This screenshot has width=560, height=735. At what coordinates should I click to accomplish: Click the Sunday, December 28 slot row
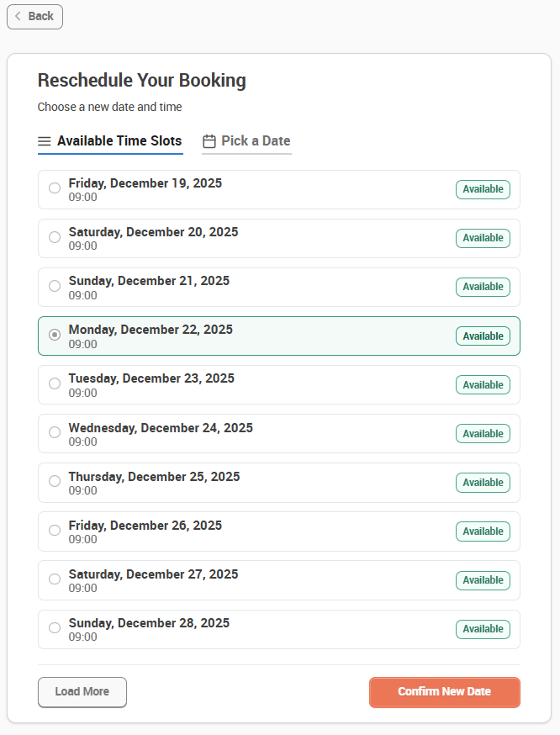[x=279, y=629]
